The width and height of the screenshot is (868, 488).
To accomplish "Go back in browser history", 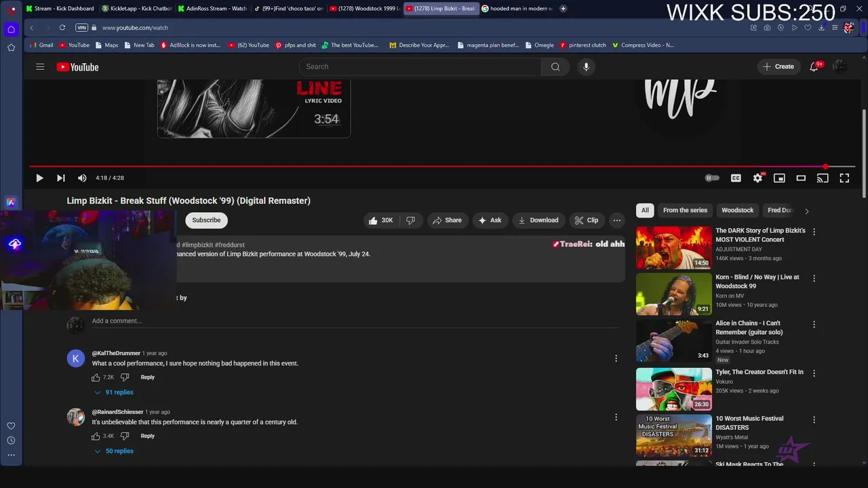I will [x=32, y=28].
